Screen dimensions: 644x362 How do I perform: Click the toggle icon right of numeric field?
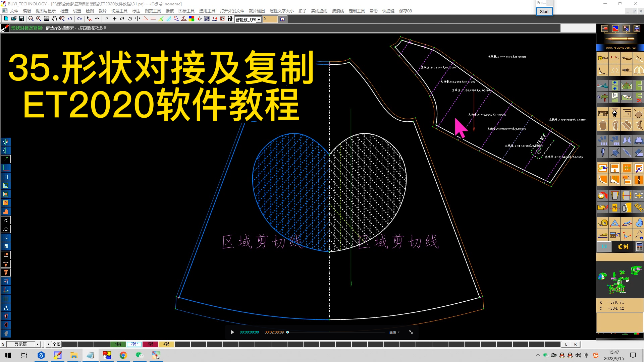coord(282,19)
